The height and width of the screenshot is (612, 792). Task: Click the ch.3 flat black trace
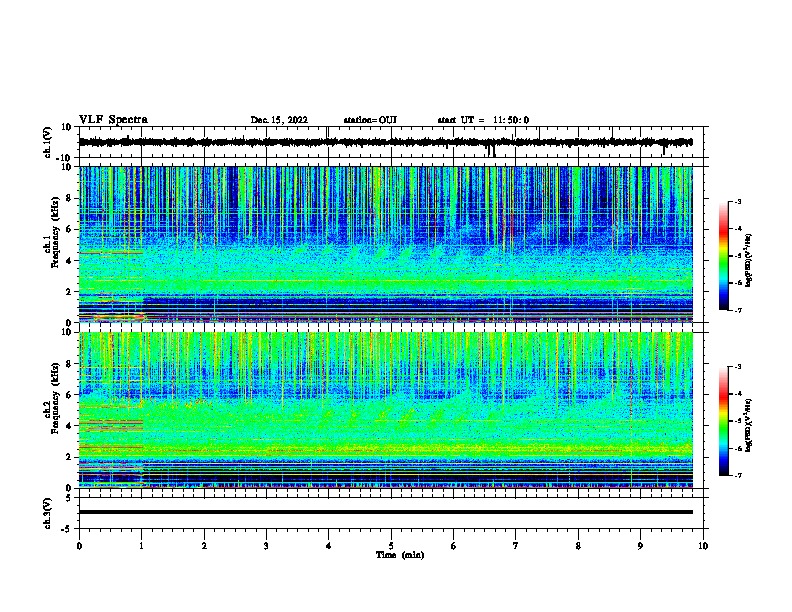tap(385, 512)
